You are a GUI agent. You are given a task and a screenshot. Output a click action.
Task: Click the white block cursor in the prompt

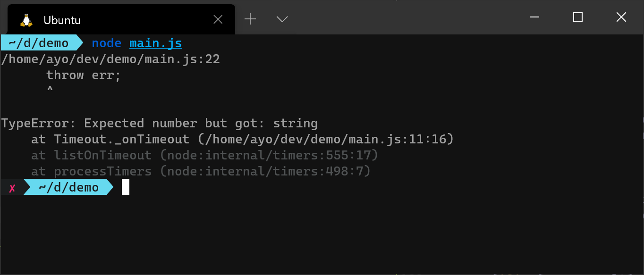pyautogui.click(x=126, y=187)
